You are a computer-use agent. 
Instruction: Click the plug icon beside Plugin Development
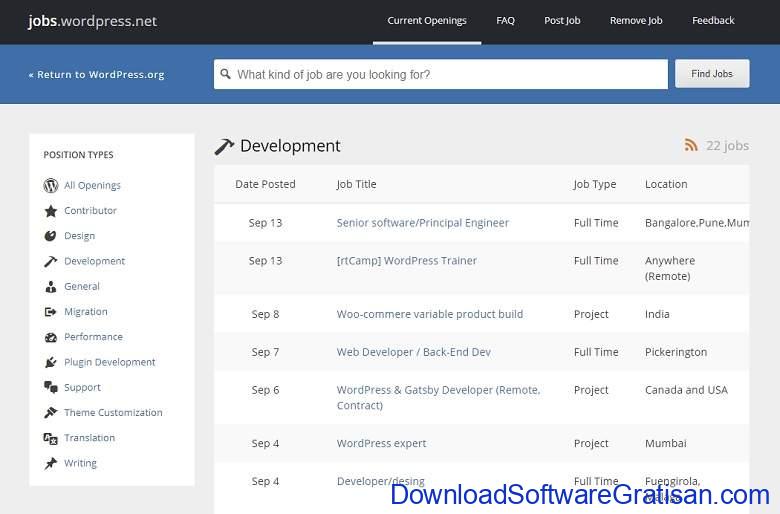click(50, 362)
